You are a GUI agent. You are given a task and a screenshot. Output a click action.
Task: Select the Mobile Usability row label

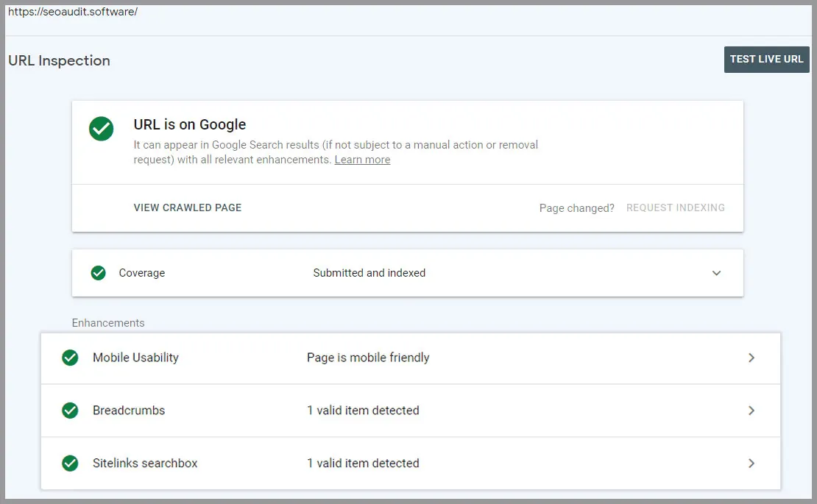pos(135,358)
